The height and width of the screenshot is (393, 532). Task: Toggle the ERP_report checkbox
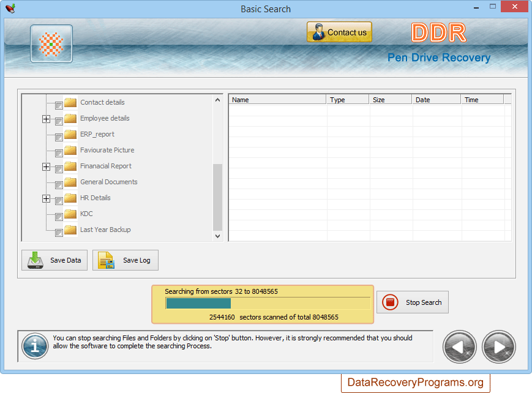pyautogui.click(x=59, y=137)
